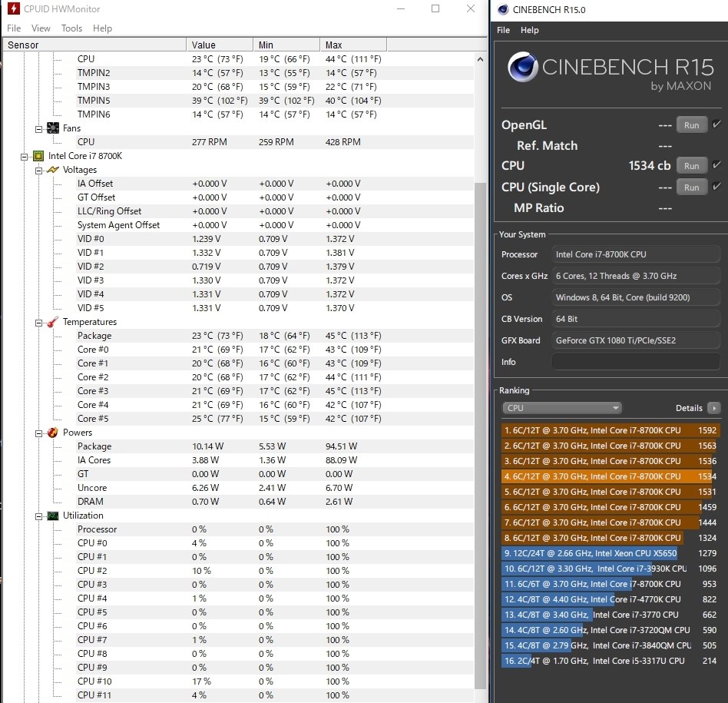Click the Voltages lightning bolt icon

pos(53,170)
